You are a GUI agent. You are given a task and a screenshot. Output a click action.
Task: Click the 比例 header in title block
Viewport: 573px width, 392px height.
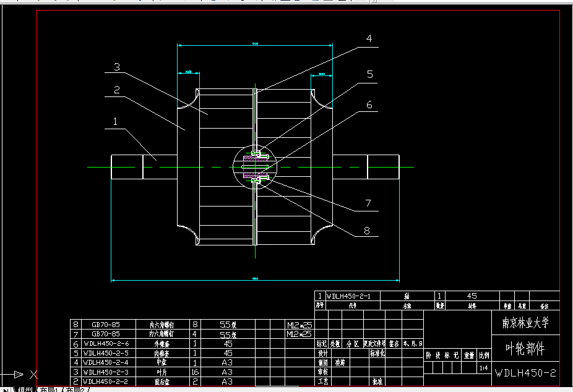tap(484, 355)
